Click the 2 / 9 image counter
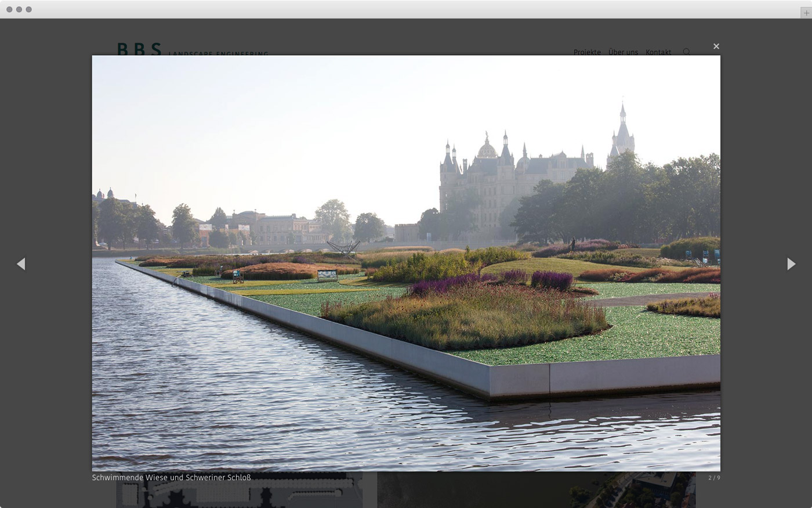812x508 pixels. click(714, 478)
